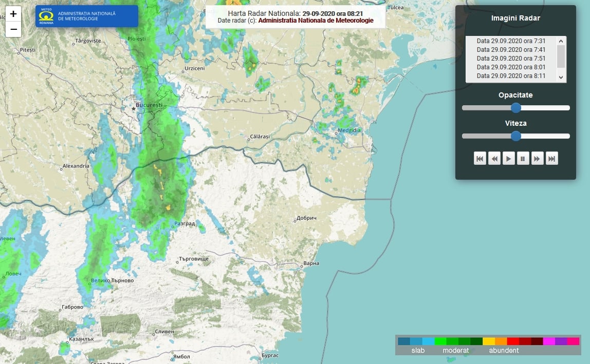
Task: Click the Велико Търново city label
Action: click(113, 280)
